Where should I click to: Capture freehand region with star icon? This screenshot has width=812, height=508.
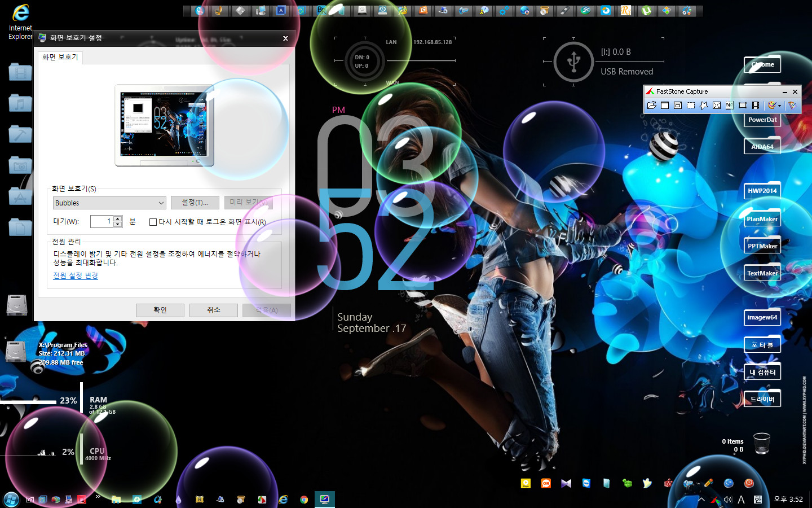pos(704,106)
